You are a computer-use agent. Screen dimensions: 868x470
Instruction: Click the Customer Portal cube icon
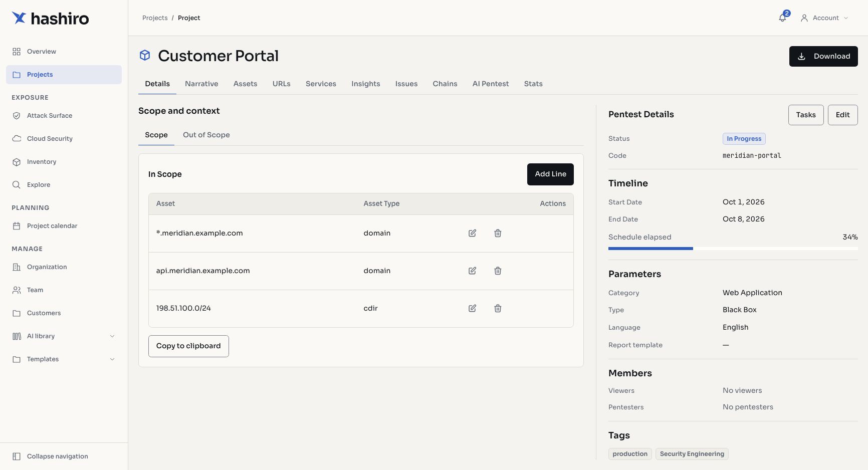point(145,55)
